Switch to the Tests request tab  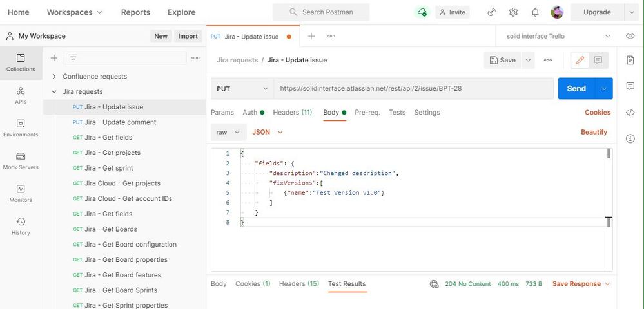pyautogui.click(x=397, y=113)
